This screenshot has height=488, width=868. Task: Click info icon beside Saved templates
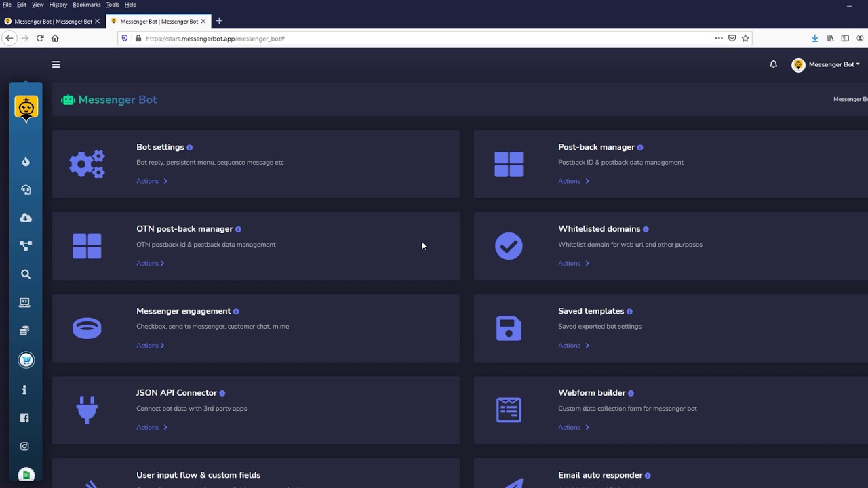click(629, 312)
